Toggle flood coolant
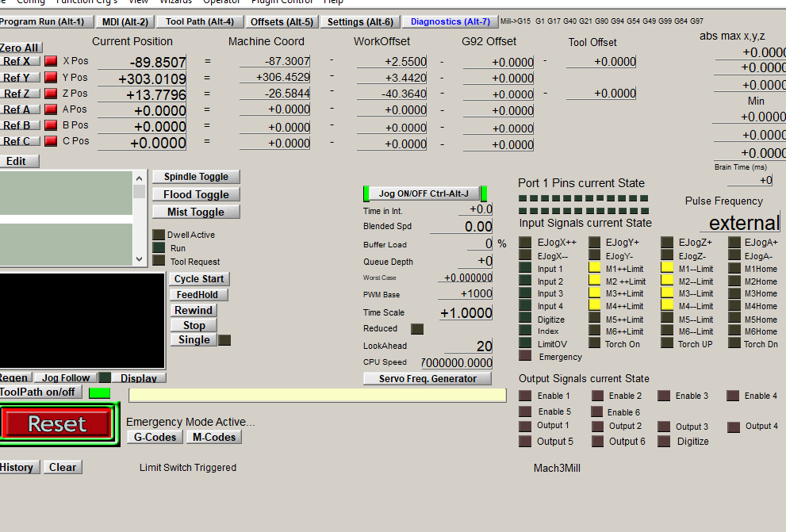 tap(196, 194)
